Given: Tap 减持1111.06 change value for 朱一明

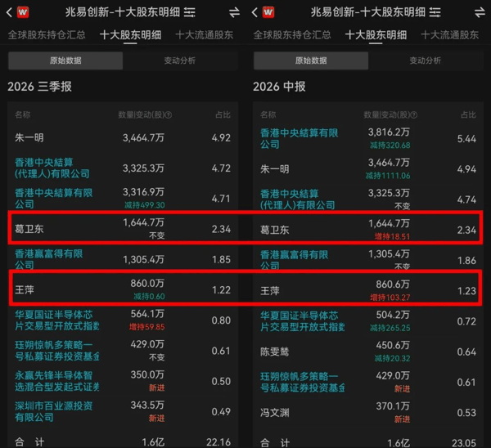Looking at the screenshot, I should (x=388, y=176).
